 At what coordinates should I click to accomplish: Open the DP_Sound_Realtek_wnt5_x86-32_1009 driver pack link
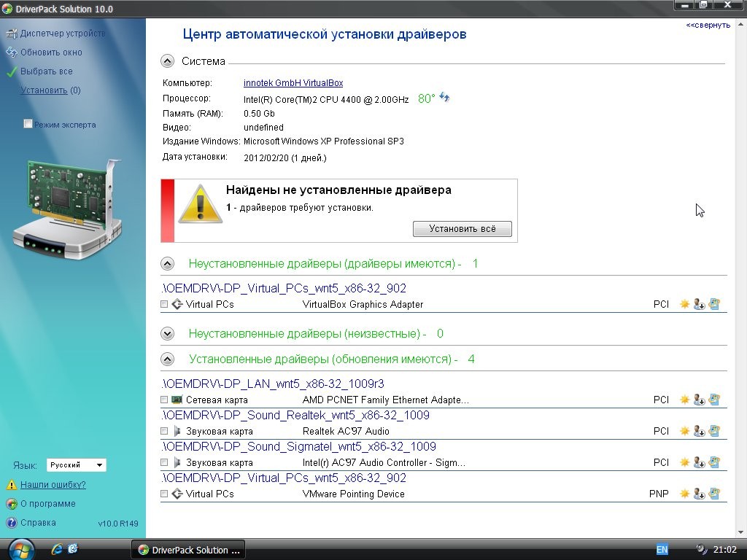tap(295, 415)
